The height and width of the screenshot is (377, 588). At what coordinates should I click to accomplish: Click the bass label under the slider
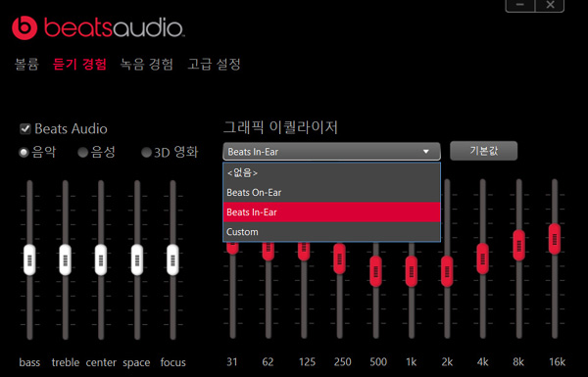(x=29, y=362)
